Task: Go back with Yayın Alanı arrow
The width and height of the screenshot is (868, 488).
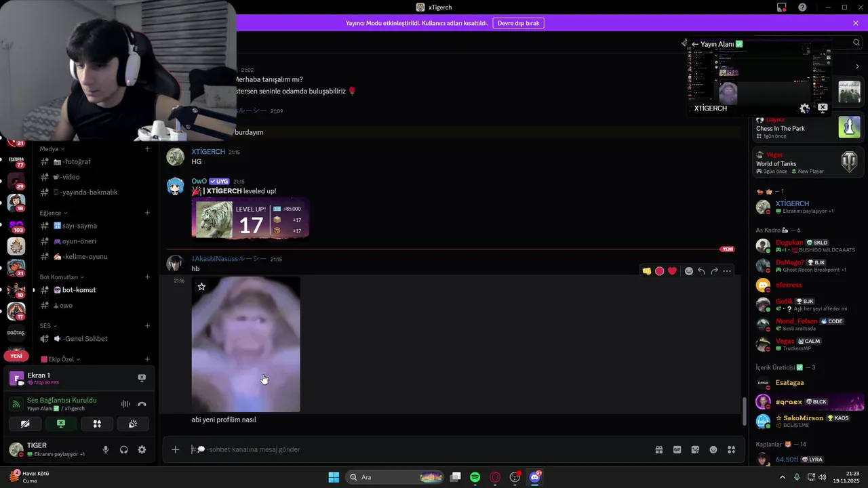Action: [x=695, y=44]
